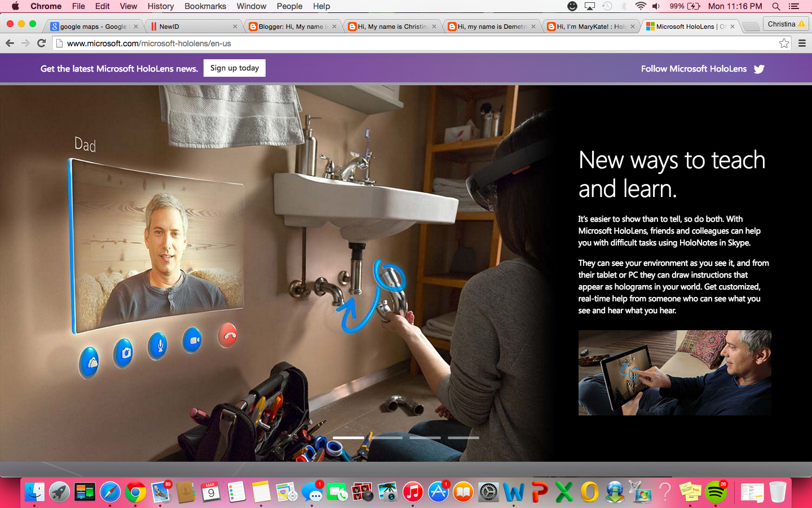Screen dimensions: 812x508
Task: Open Launchpad rocket icon in the dock
Action: click(x=59, y=492)
